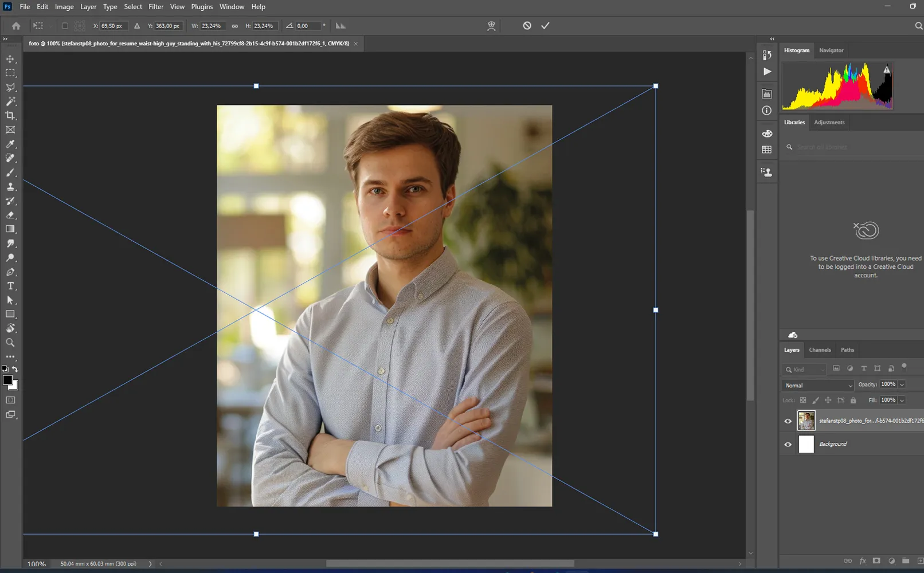Select the Frame tool

pos(10,130)
